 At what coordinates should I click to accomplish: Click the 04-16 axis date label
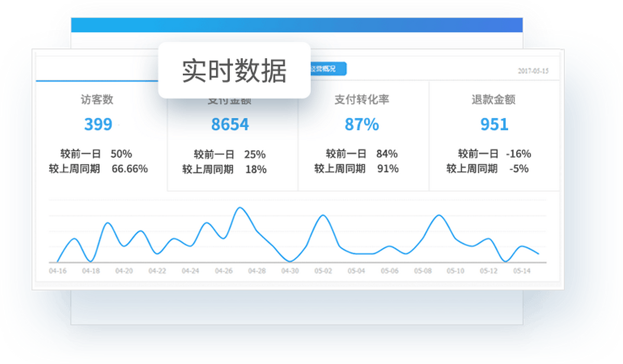(58, 271)
